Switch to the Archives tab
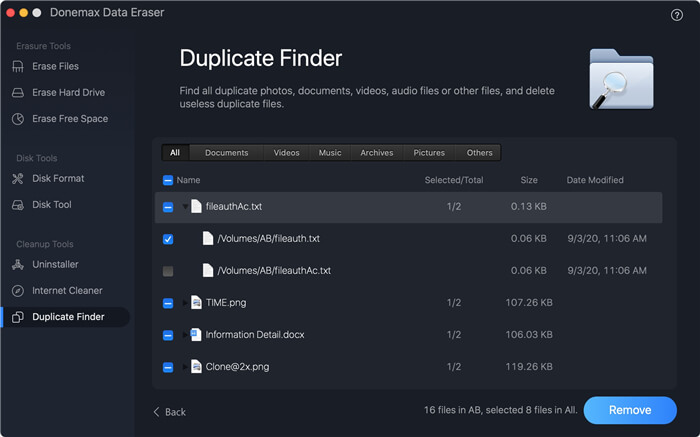 (x=377, y=153)
